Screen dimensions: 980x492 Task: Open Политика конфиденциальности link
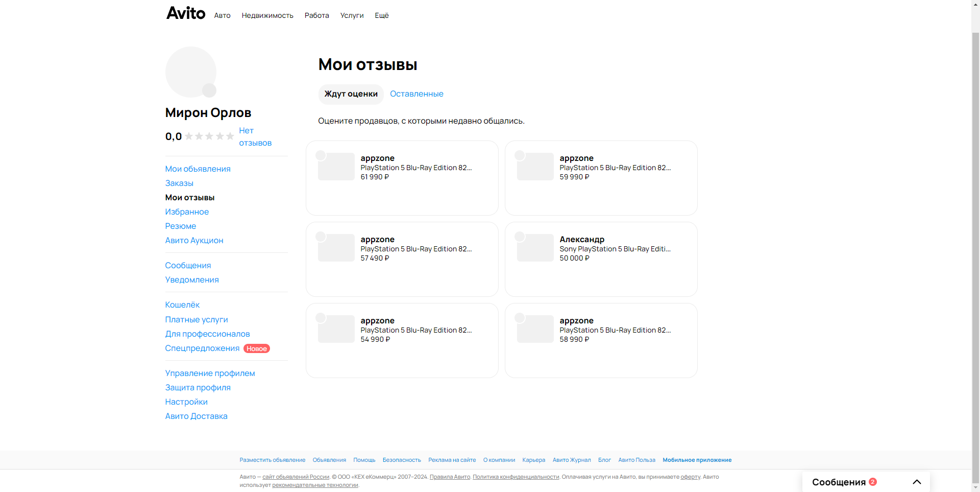[516, 477]
